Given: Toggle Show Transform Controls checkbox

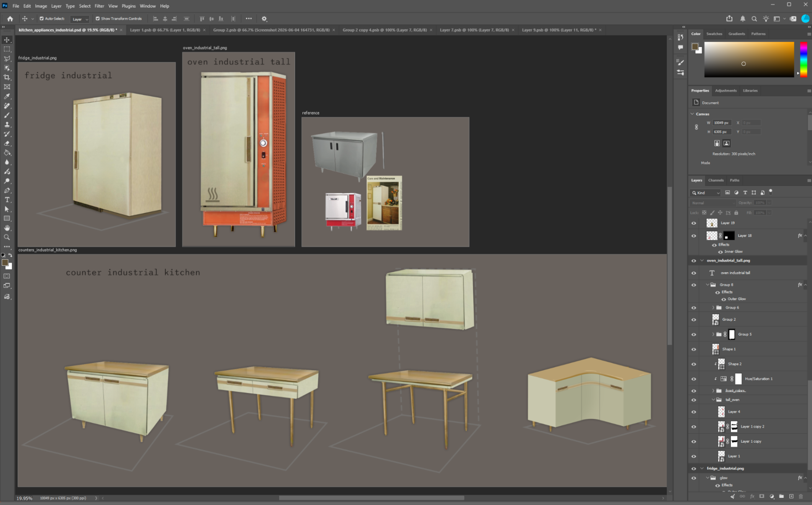Looking at the screenshot, I should pos(98,18).
